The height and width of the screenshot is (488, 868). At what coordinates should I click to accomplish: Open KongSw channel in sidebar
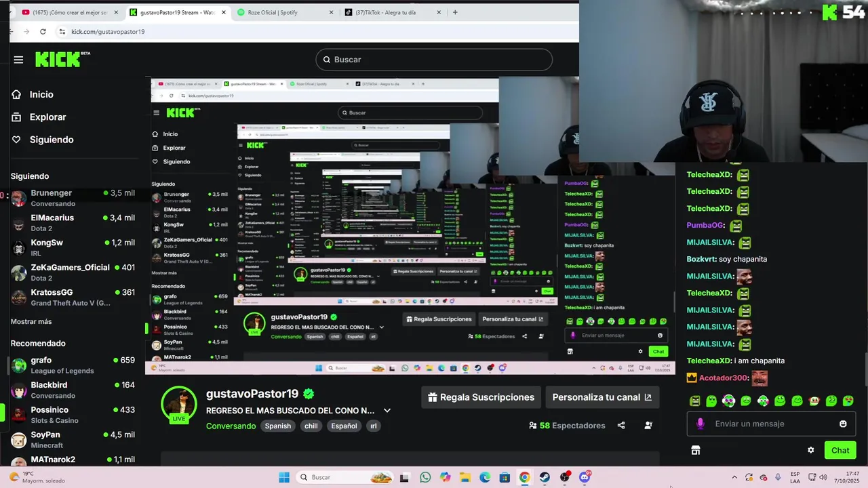(73, 247)
